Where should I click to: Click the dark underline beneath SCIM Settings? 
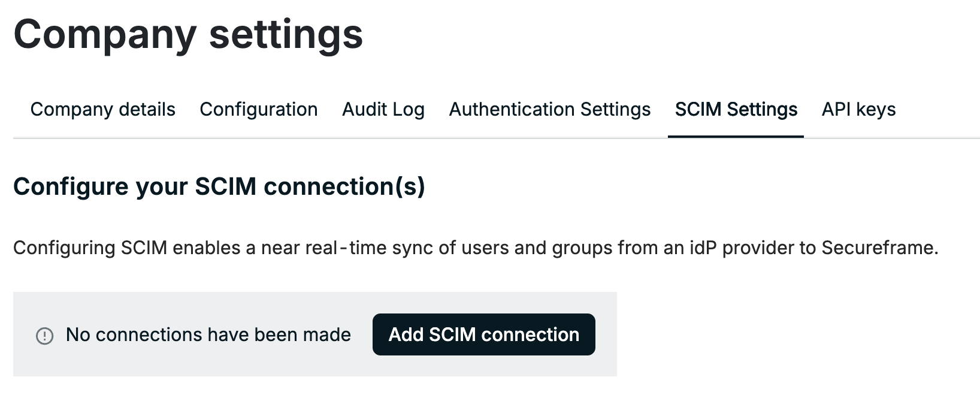tap(736, 137)
